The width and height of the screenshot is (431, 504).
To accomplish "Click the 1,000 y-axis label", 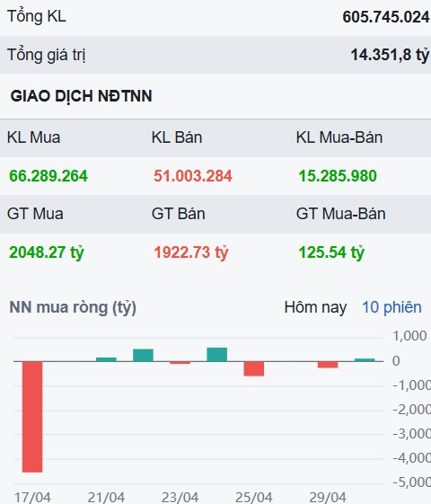I will [409, 336].
